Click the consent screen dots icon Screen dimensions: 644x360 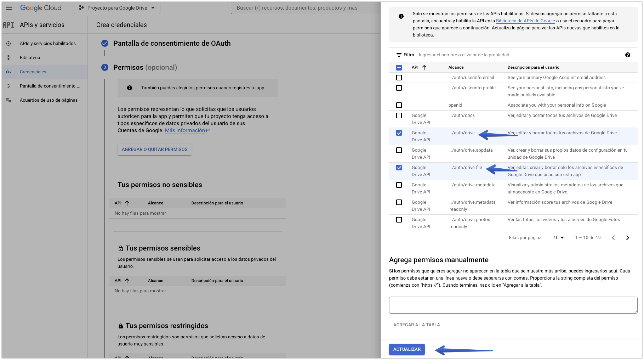8,86
